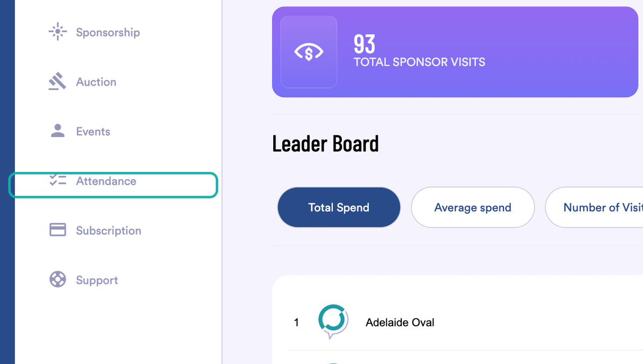Open Support via the lifesaver icon
Screen dimensions: 643x364
57,279
